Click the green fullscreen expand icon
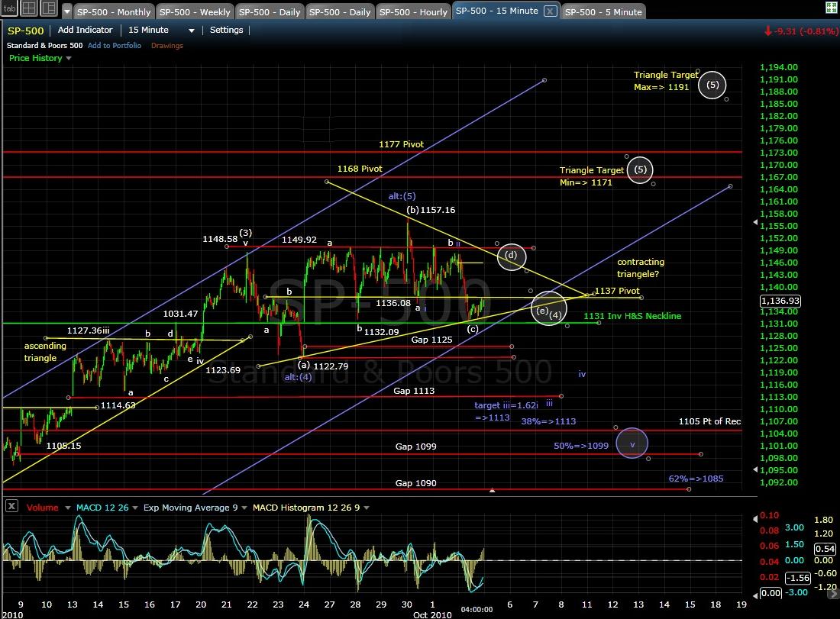The image size is (840, 619). (830, 6)
